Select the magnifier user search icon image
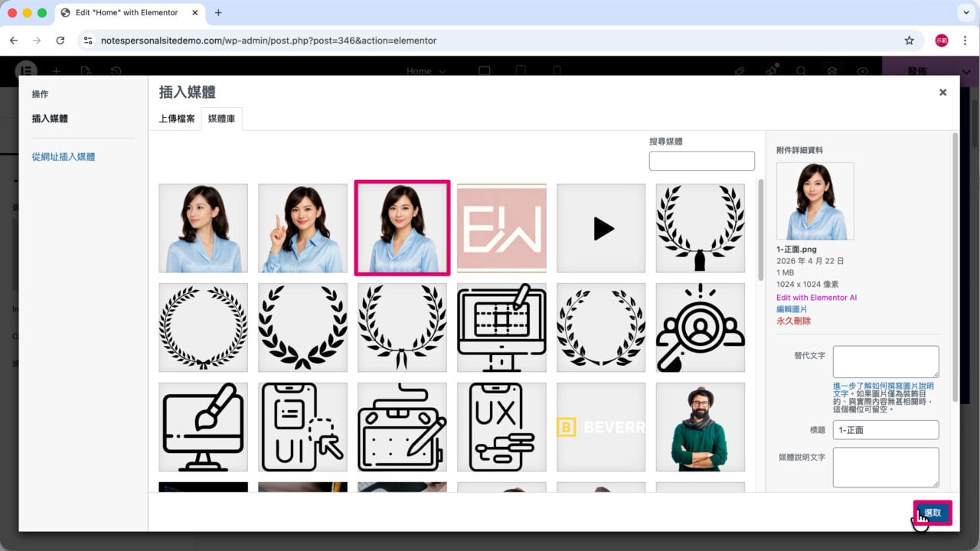This screenshot has height=551, width=980. tap(701, 328)
